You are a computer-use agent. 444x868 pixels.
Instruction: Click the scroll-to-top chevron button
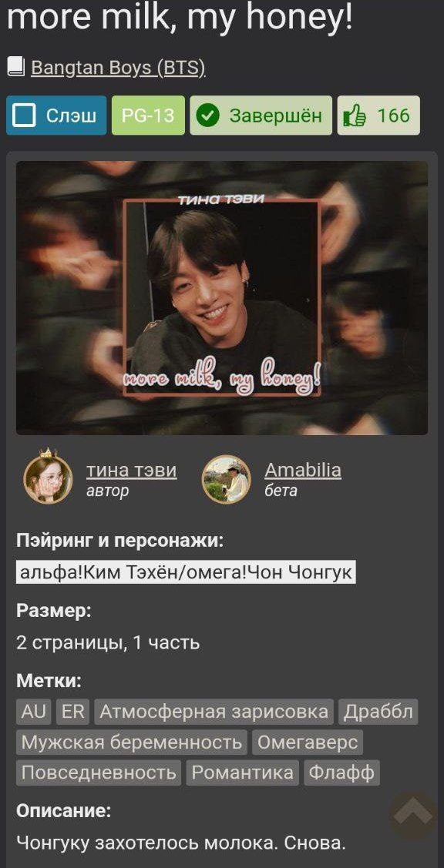pos(413,816)
